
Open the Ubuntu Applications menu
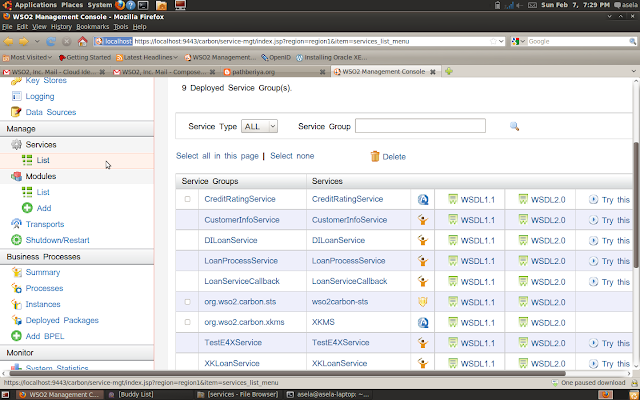(x=36, y=5)
